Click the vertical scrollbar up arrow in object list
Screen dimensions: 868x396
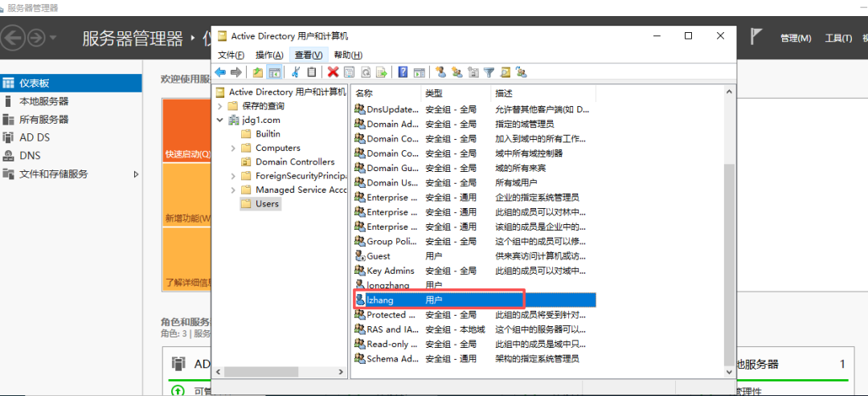click(728, 92)
